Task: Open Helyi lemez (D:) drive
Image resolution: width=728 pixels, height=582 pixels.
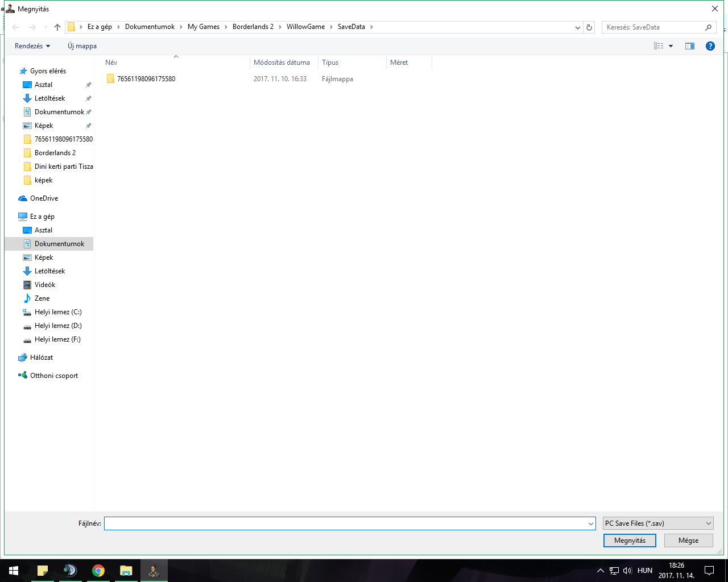Action: point(58,326)
